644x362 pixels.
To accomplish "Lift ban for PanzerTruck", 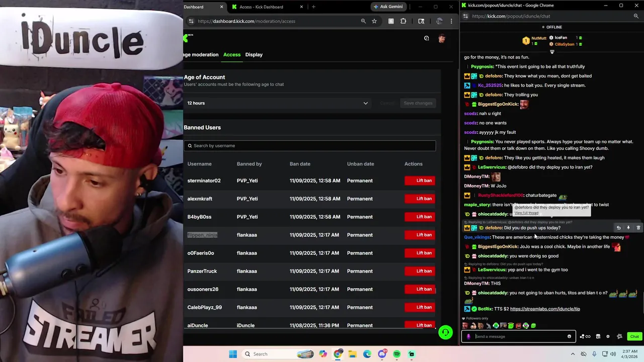I will [420, 271].
